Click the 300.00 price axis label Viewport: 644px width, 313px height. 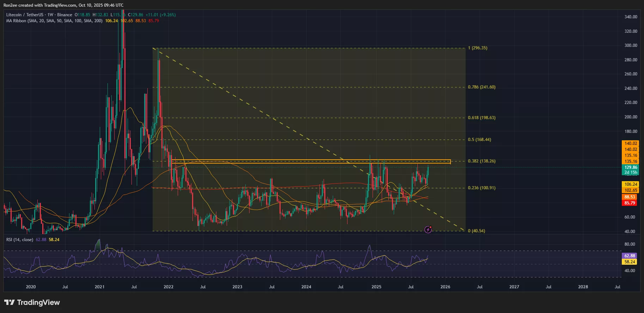631,45
